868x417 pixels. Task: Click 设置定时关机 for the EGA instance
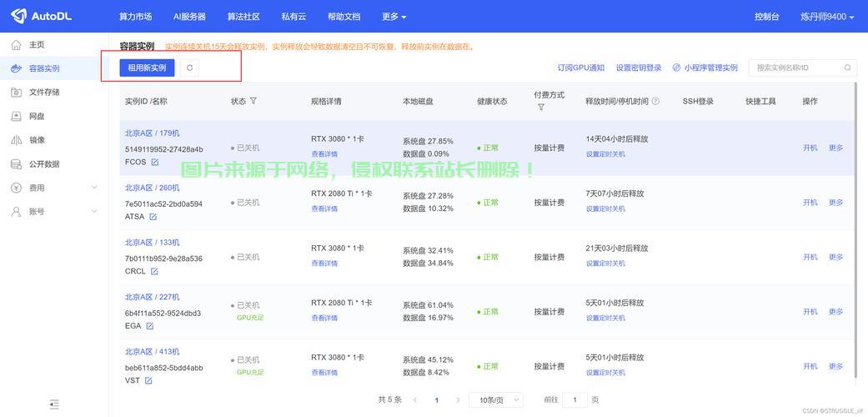(x=605, y=318)
